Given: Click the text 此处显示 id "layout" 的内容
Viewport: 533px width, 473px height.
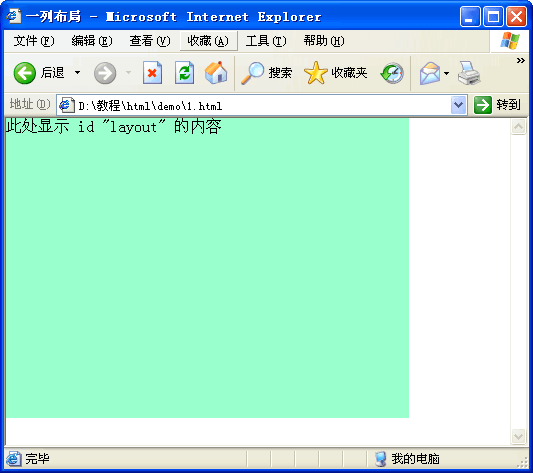Looking at the screenshot, I should [114, 126].
